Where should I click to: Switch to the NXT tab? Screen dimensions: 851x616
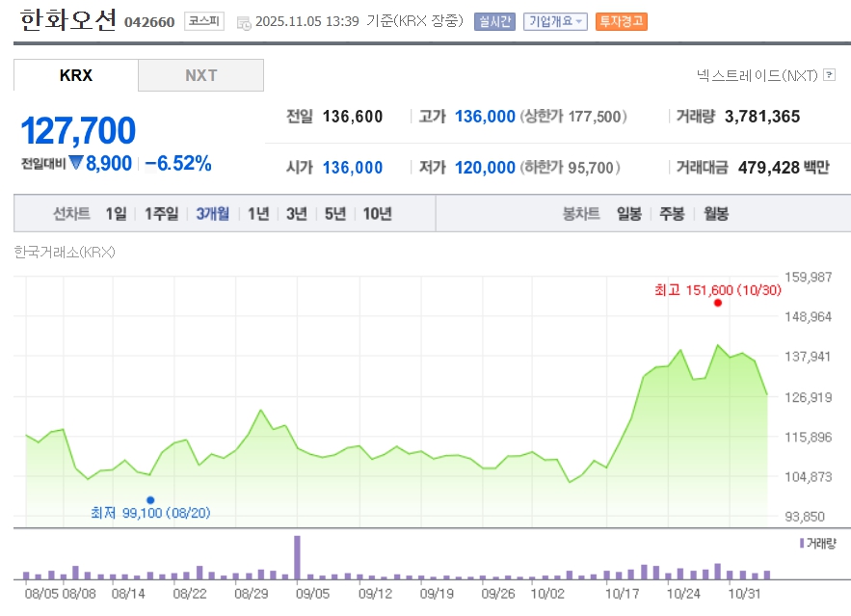click(x=200, y=75)
